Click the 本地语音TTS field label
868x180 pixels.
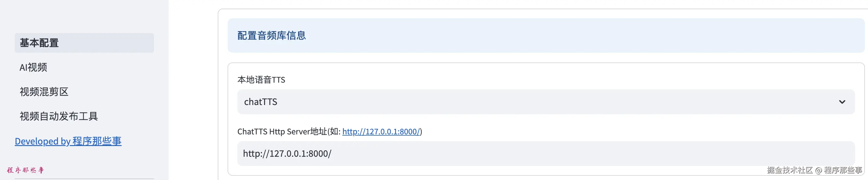click(261, 80)
